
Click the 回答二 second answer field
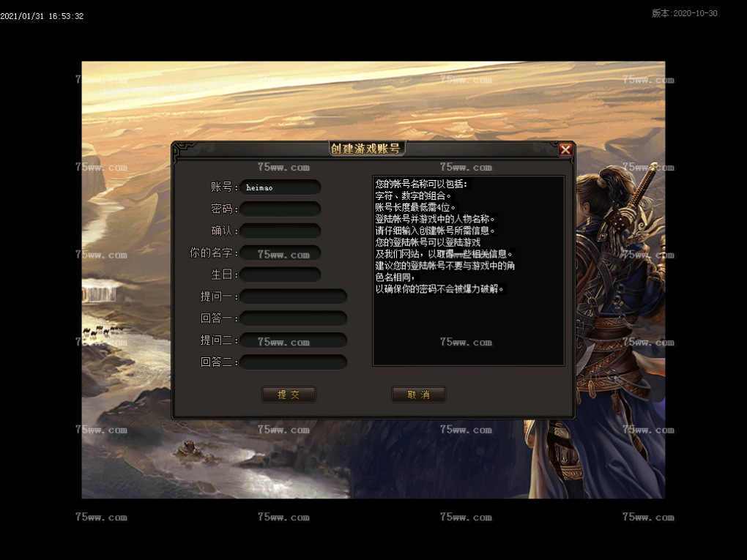coord(293,362)
